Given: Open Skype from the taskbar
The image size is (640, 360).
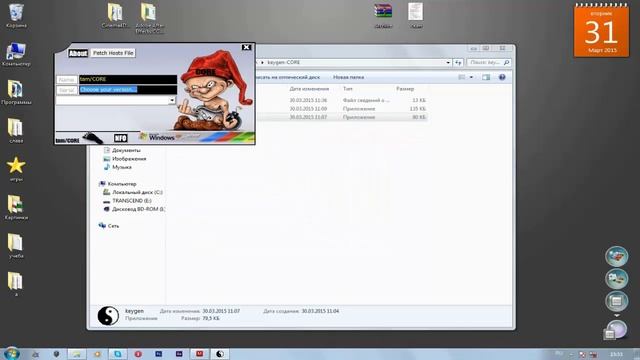Looking at the screenshot, I should pyautogui.click(x=118, y=354).
